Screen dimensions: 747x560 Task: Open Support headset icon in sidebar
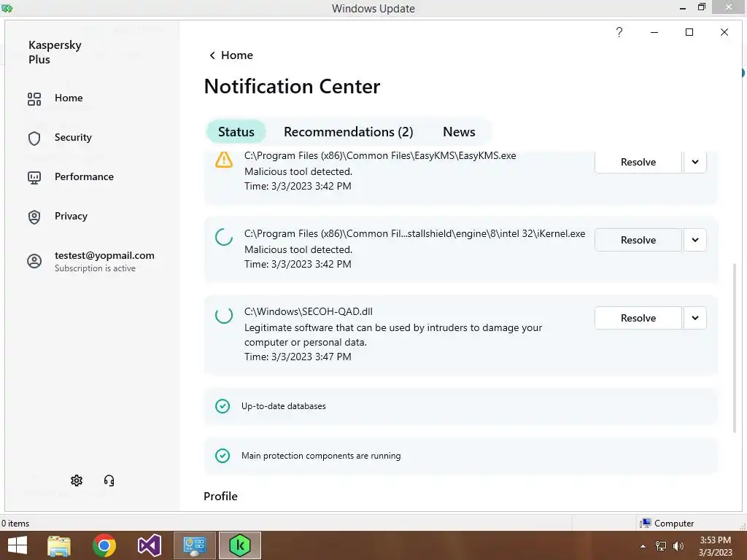(x=109, y=481)
